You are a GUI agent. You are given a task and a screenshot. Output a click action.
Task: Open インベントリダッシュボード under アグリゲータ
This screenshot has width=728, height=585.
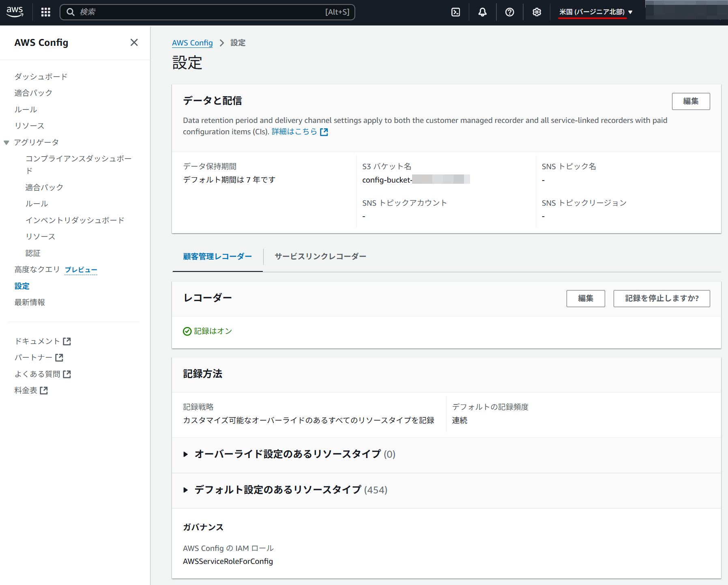(x=75, y=220)
